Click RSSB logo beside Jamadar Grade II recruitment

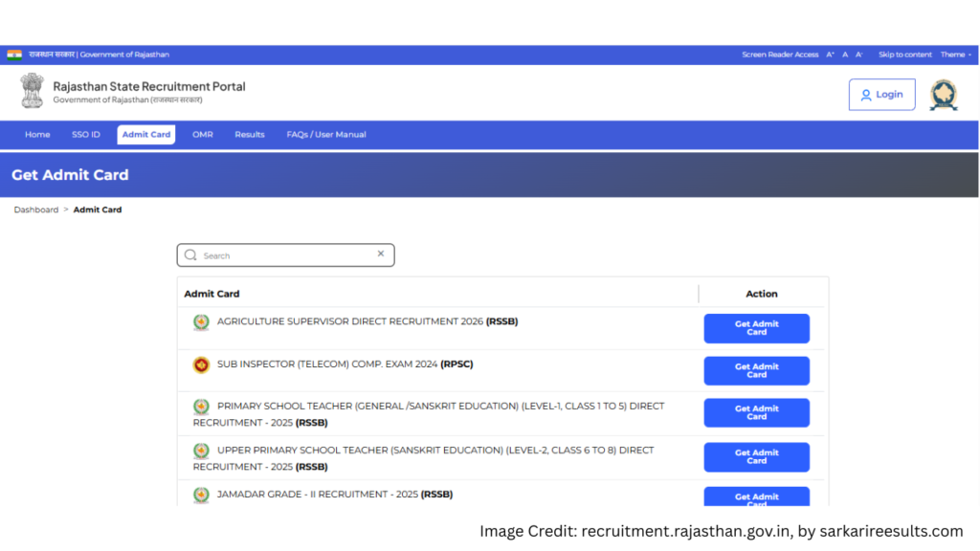coord(201,495)
